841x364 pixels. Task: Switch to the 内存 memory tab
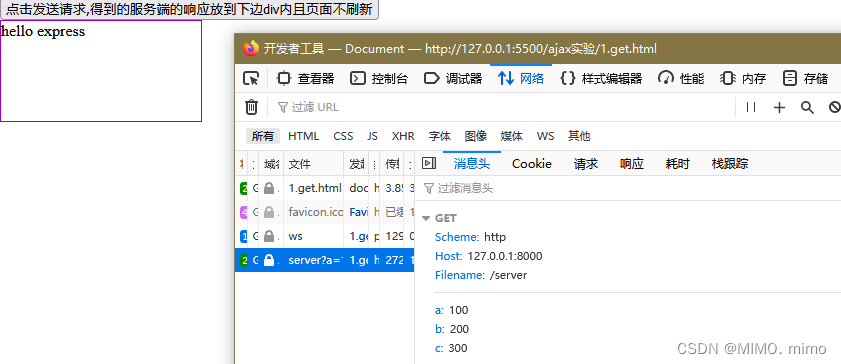743,79
